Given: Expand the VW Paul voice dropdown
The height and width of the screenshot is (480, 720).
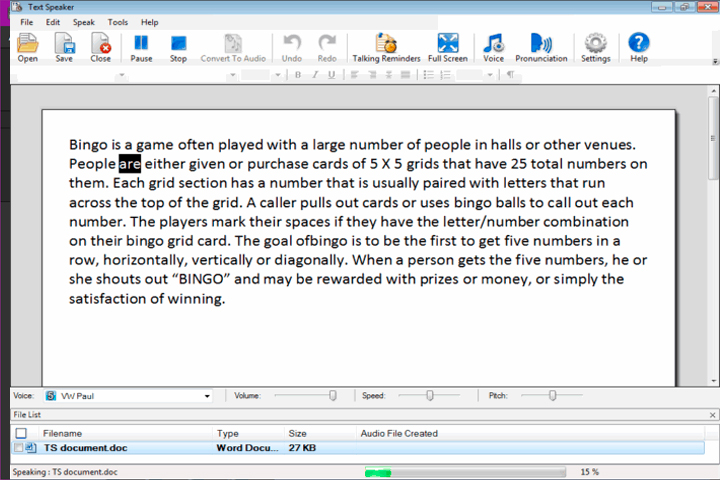Looking at the screenshot, I should click(207, 396).
